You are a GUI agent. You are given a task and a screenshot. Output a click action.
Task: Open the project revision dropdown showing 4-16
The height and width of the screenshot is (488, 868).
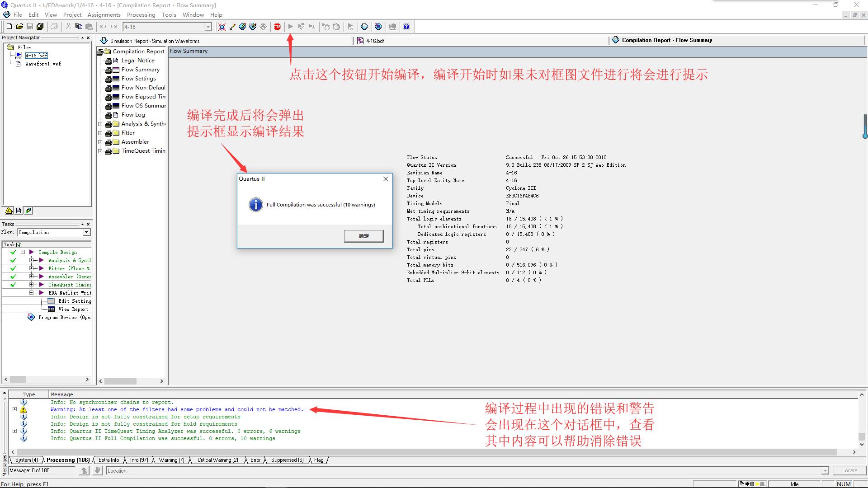tap(208, 27)
